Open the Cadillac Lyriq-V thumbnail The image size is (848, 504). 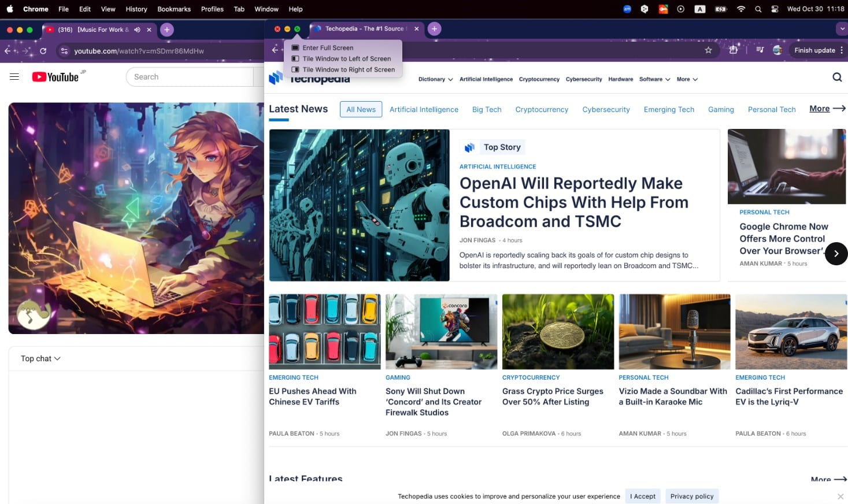(791, 332)
